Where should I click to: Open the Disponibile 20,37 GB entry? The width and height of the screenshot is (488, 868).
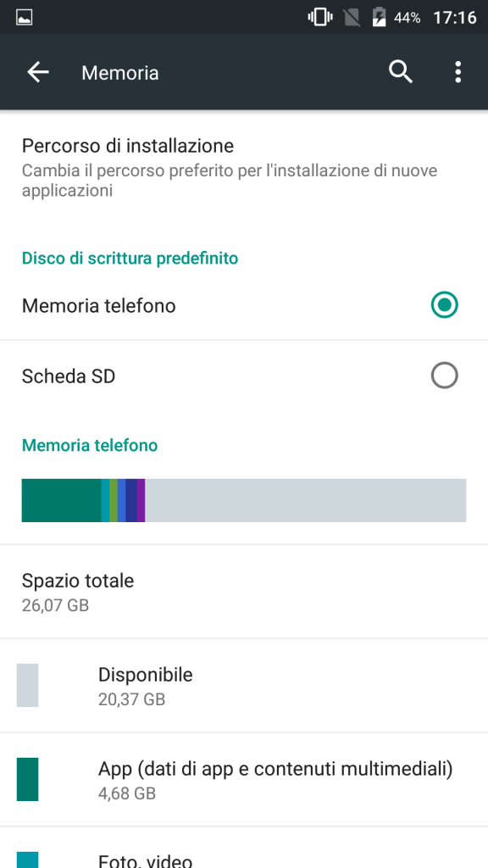(x=244, y=685)
